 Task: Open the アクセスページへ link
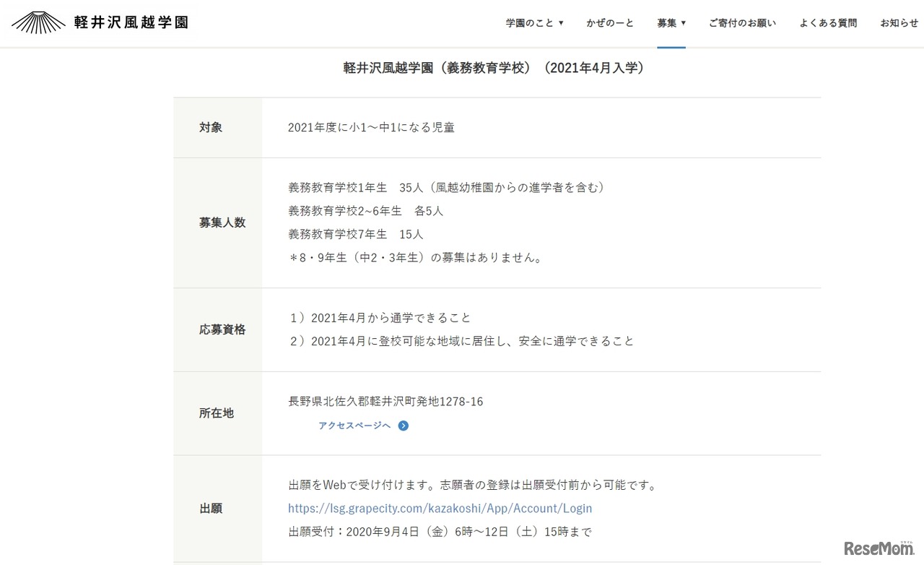(x=354, y=426)
